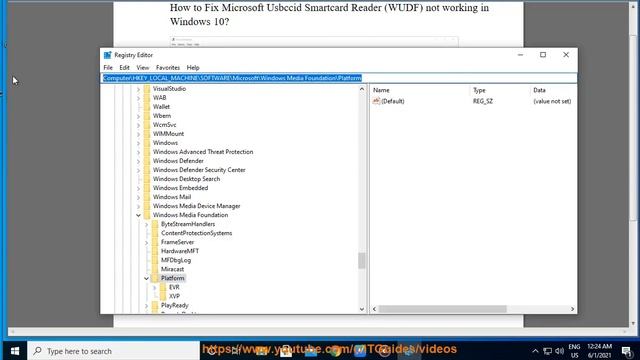The image size is (640, 360).
Task: Click the Registry Editor title bar icon
Action: [107, 55]
